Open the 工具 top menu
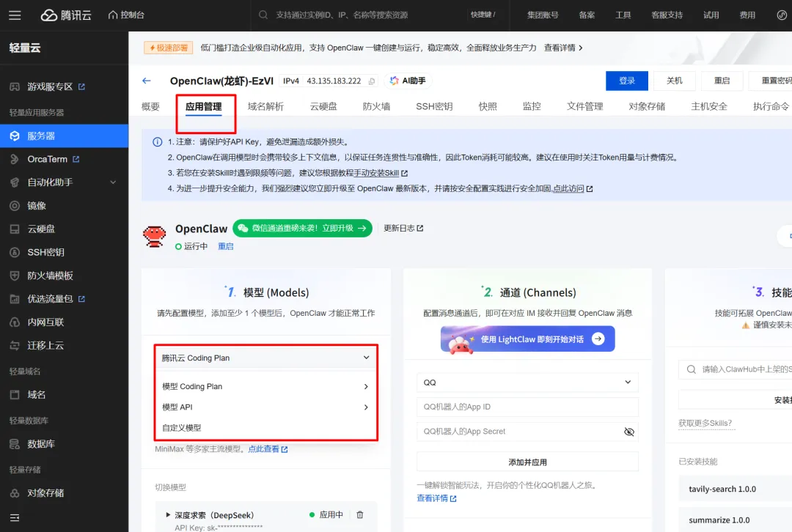Screen dimensions: 792x532 click(x=623, y=15)
